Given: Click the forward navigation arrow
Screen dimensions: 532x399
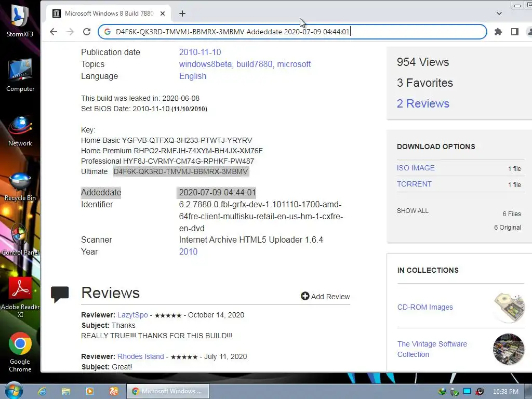Looking at the screenshot, I should 70,32.
